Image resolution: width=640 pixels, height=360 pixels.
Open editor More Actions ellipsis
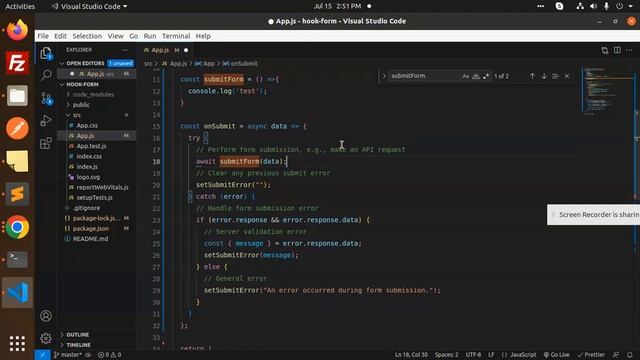tap(629, 50)
